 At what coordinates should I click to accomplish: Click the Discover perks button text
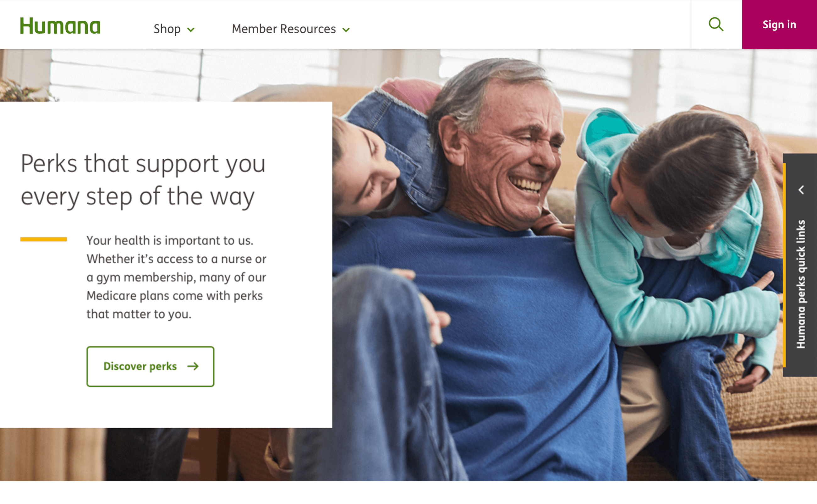click(x=140, y=366)
